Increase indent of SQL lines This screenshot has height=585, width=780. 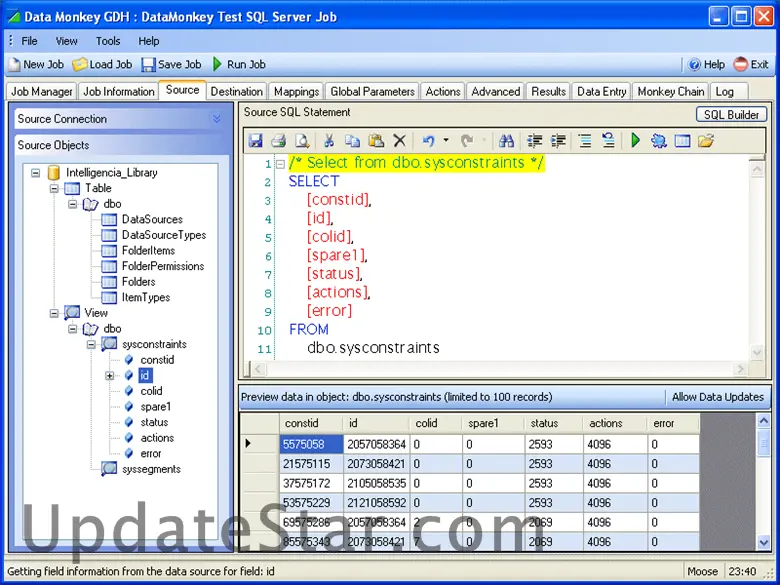(x=559, y=141)
